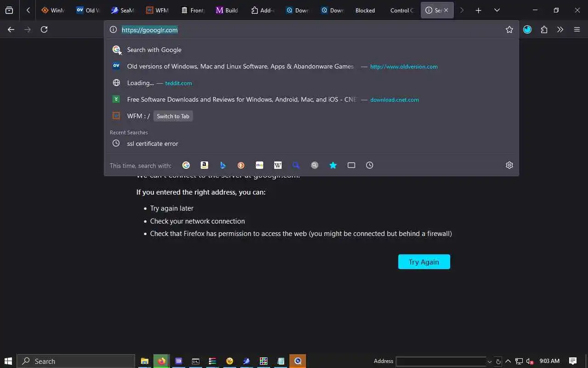Click the URL text in address bar
Screen dimensions: 588x368
coord(150,29)
